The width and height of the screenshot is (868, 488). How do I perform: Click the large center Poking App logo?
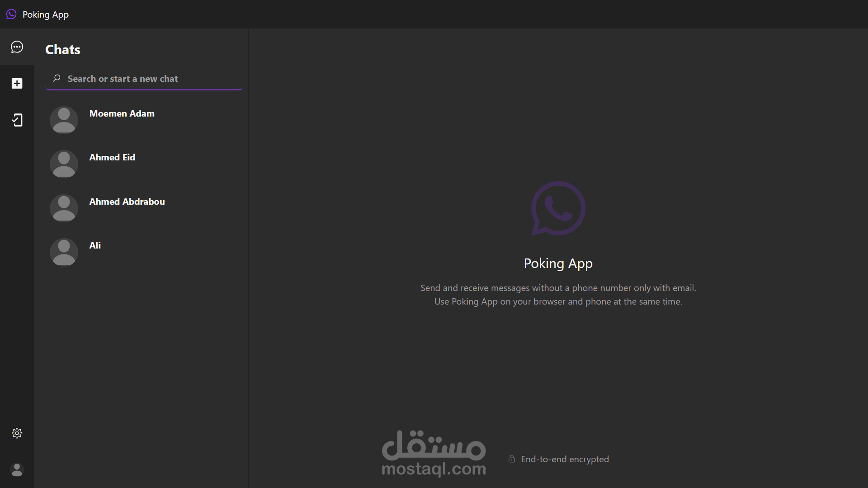point(558,208)
